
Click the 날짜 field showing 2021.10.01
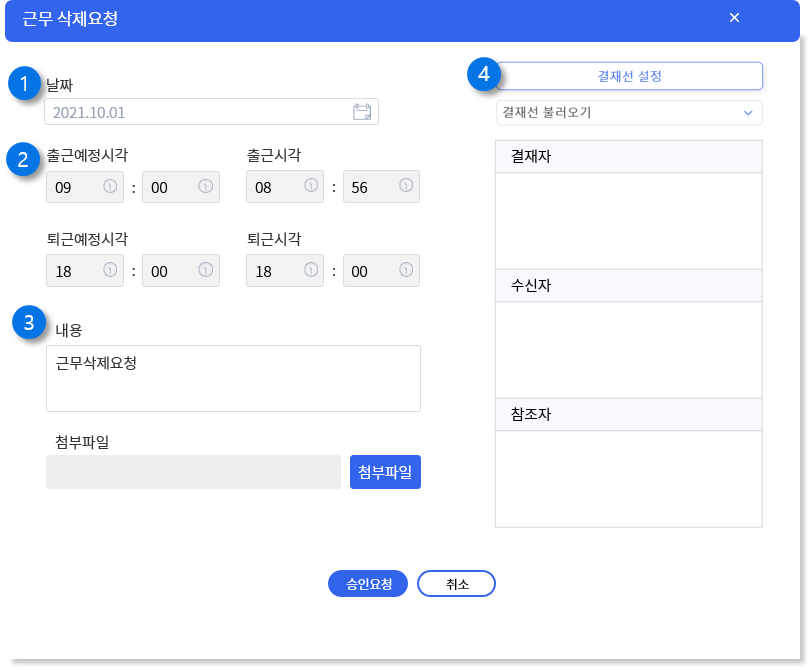tap(212, 112)
